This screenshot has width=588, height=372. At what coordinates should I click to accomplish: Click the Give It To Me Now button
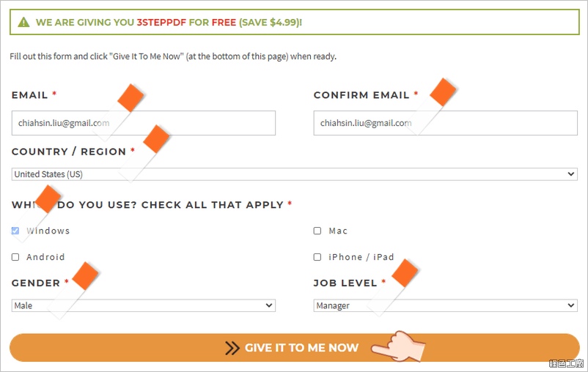[x=295, y=348]
